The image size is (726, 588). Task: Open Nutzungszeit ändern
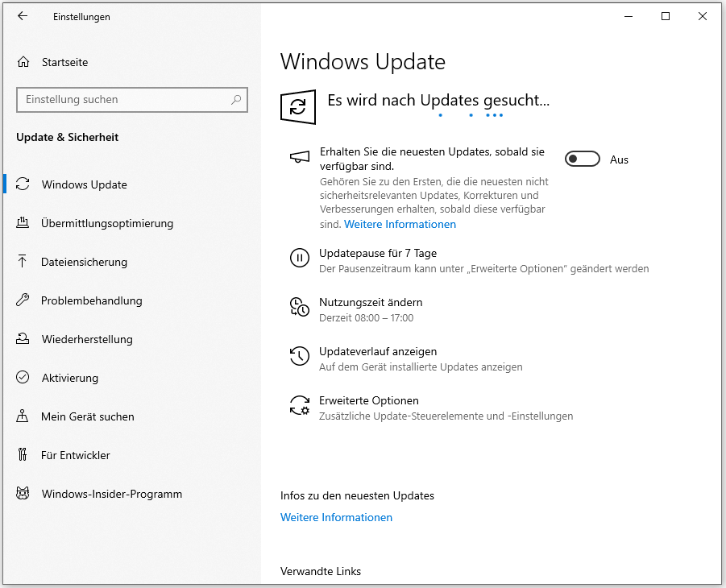371,302
